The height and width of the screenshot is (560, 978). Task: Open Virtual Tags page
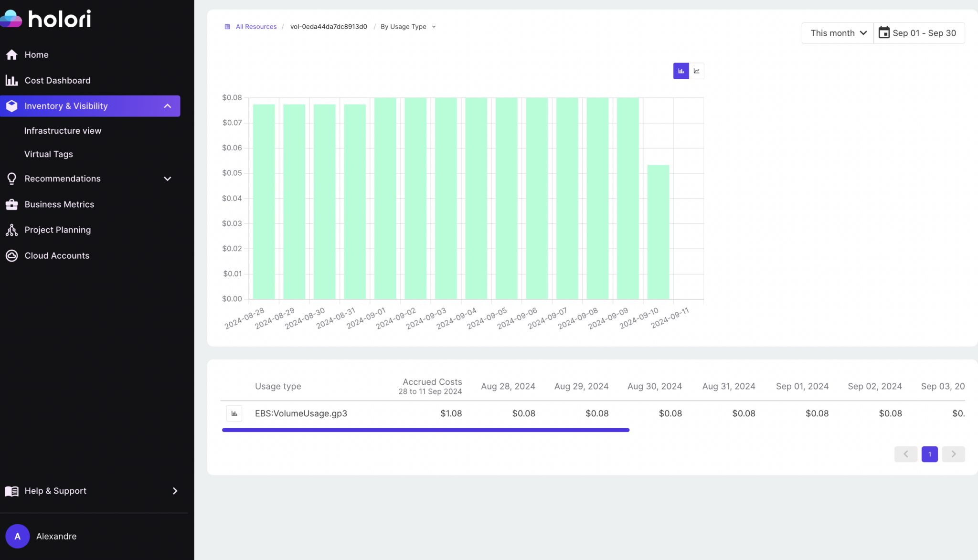[x=49, y=154]
